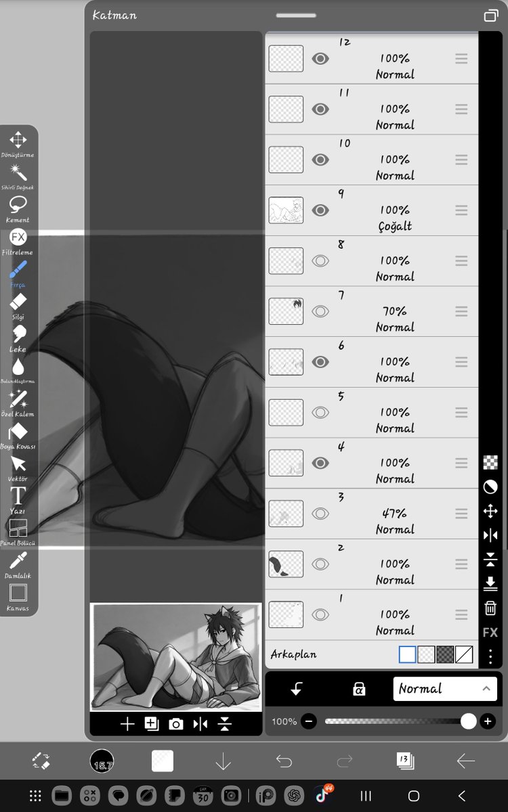Choose the dark checkered Arkaplan background swatch

pos(445,654)
